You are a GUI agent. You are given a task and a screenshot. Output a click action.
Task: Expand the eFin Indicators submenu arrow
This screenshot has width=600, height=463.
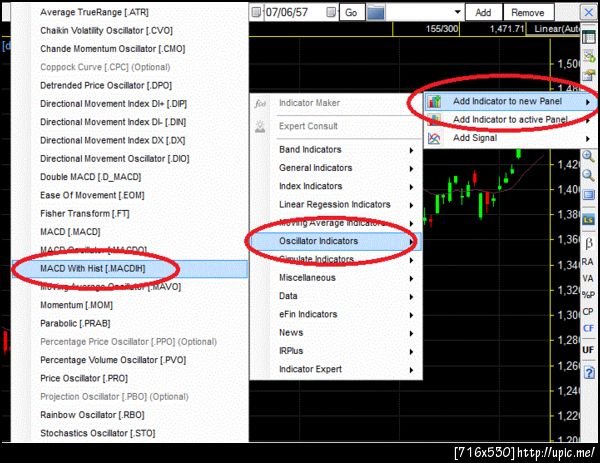click(411, 315)
